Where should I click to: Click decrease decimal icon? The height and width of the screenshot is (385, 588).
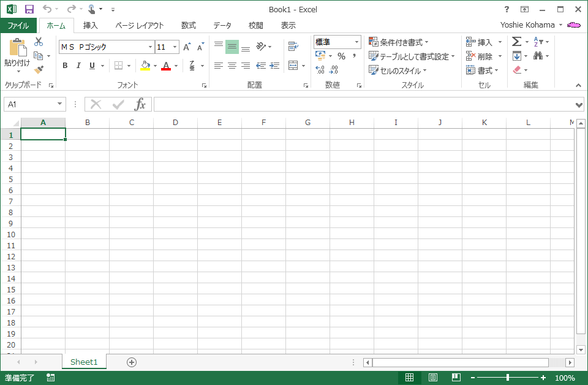tap(333, 70)
